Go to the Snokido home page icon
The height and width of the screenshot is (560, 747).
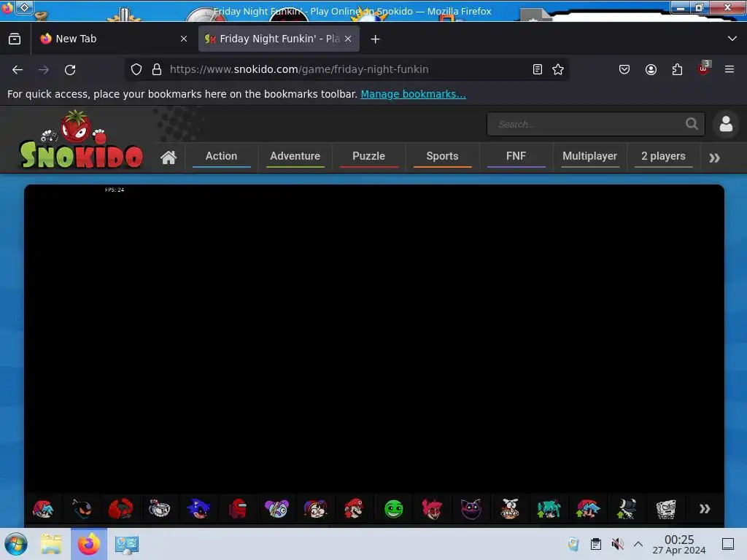169,157
